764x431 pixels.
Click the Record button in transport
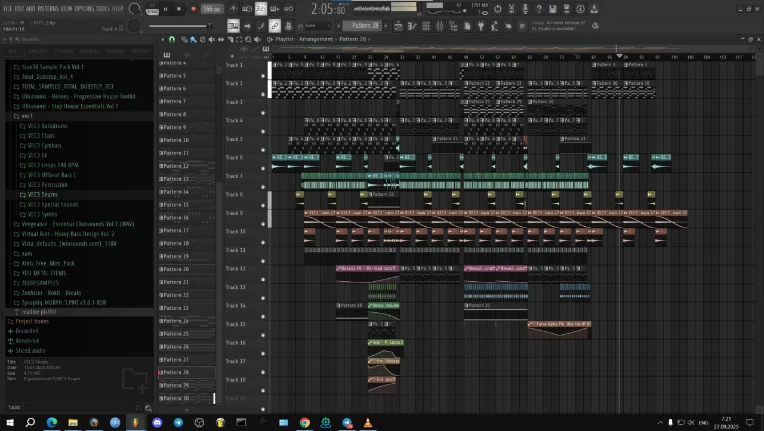[x=193, y=8]
